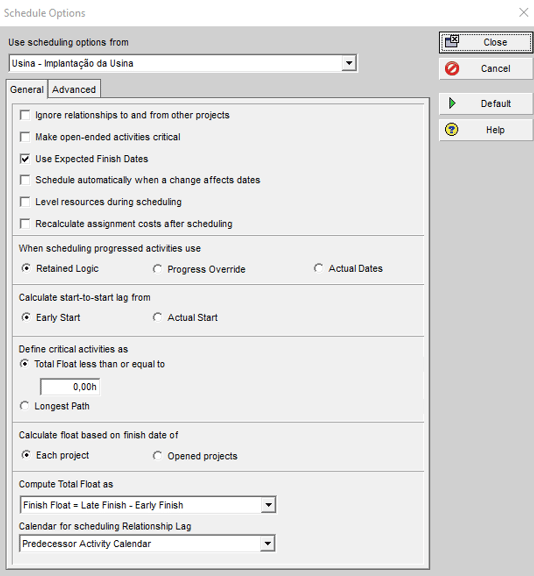Click the green Default arrow icon
The width and height of the screenshot is (534, 576).
(x=452, y=104)
